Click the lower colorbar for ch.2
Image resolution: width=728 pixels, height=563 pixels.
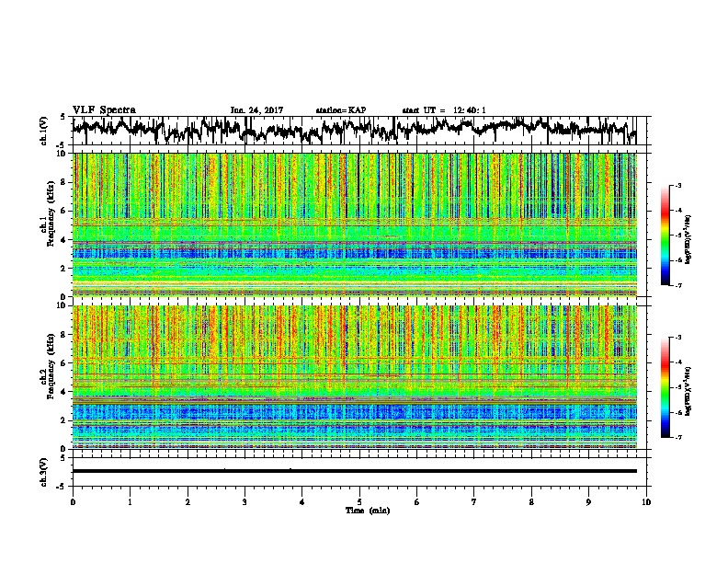[x=665, y=387]
